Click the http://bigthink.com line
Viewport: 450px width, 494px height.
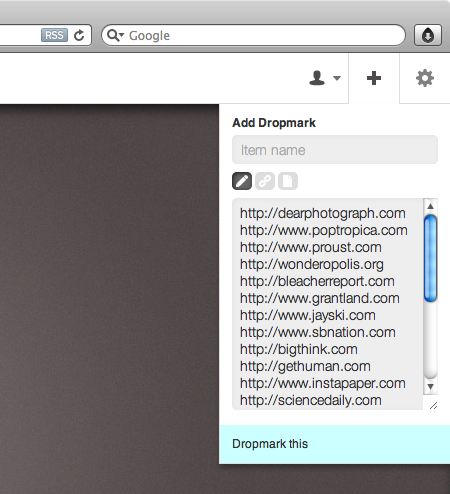(x=299, y=349)
